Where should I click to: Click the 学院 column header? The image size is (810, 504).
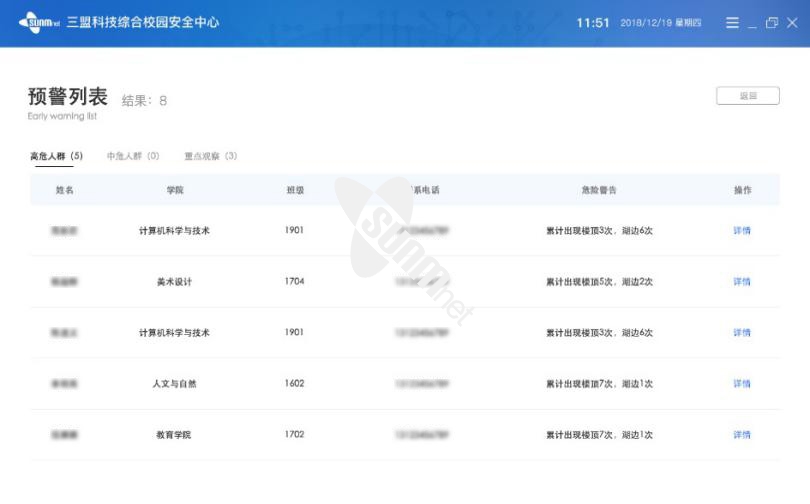(x=175, y=190)
